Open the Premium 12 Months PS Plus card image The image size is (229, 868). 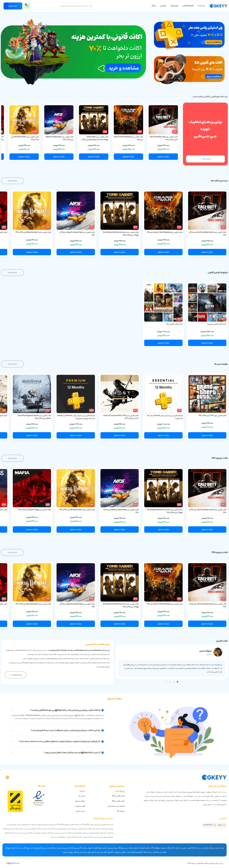coord(76,394)
